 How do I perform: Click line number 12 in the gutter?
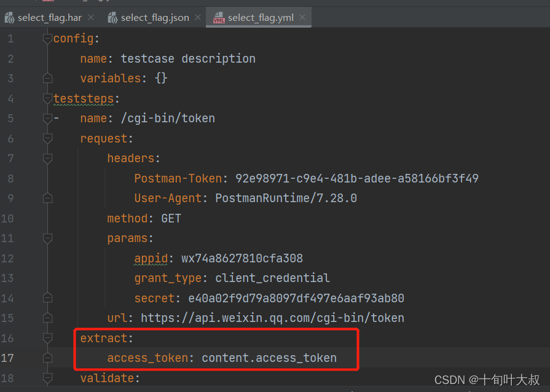coord(7,259)
